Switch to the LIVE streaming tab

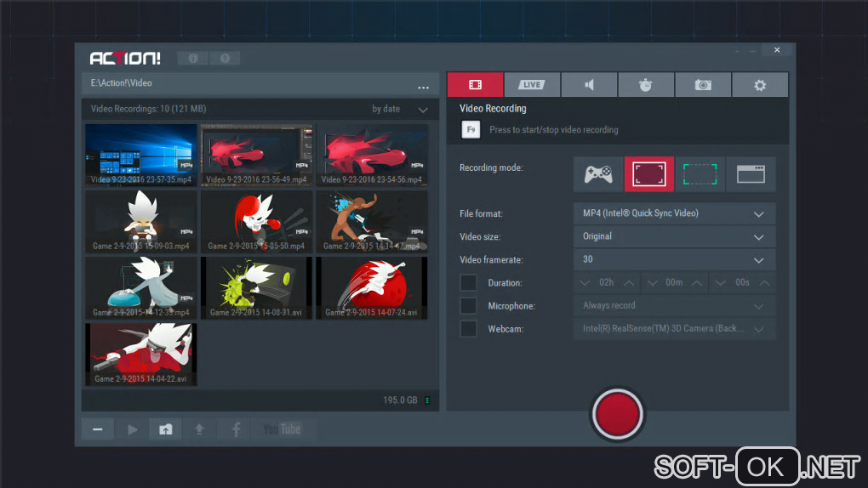click(531, 85)
